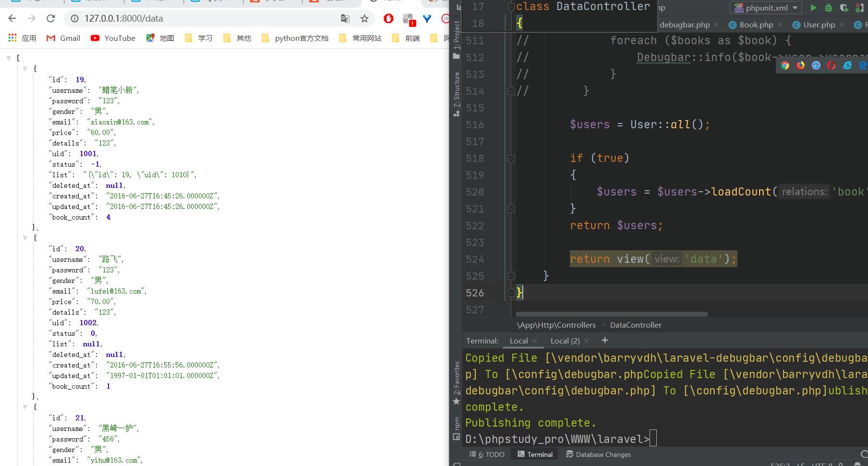Click the address bar URL field

(x=206, y=18)
